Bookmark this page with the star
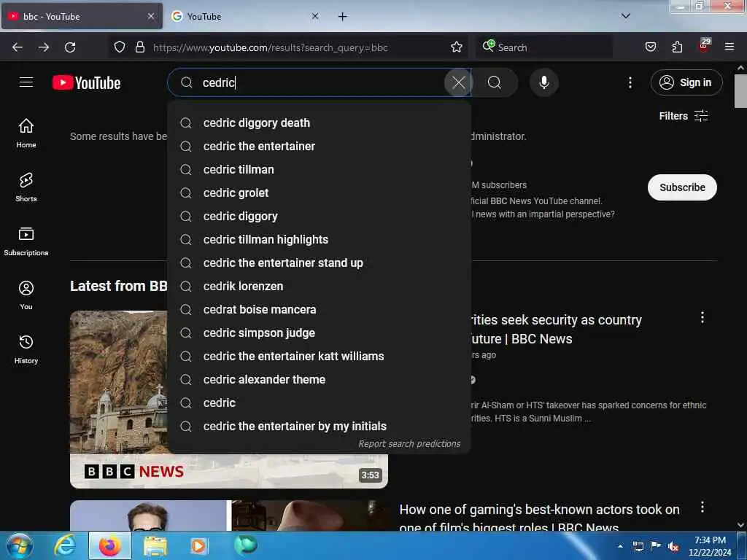The width and height of the screenshot is (747, 560). coord(457,47)
